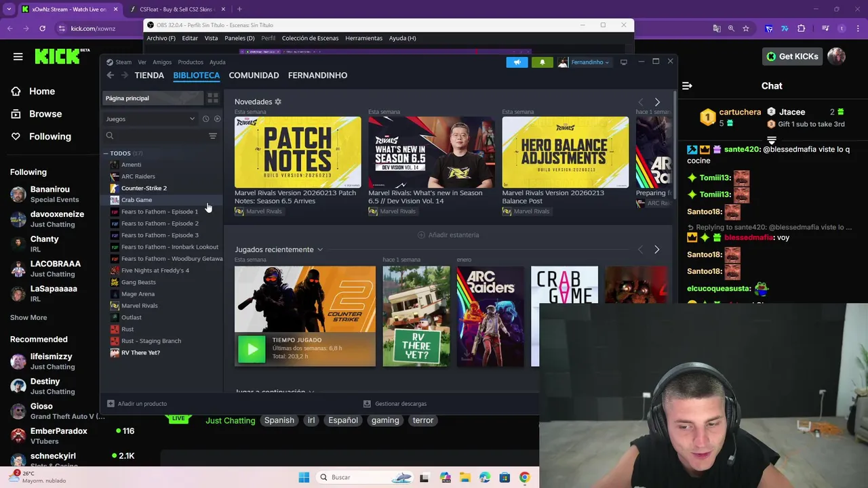Image resolution: width=868 pixels, height=488 pixels.
Task: Sort library by recent activity clock
Action: pos(205,119)
